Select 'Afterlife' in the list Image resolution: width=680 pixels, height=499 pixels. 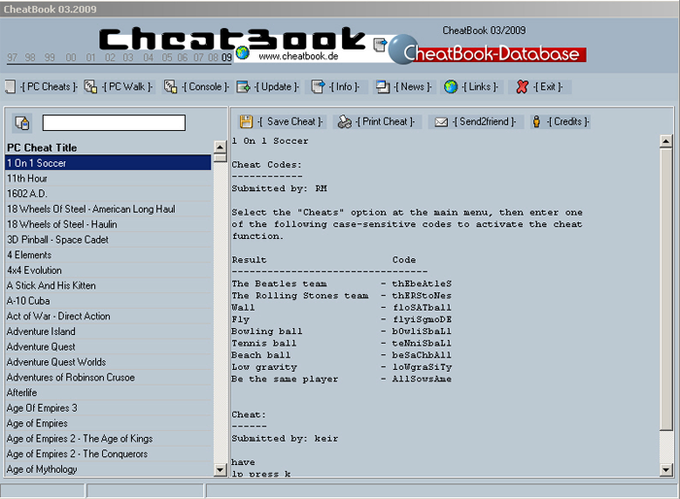pos(108,393)
